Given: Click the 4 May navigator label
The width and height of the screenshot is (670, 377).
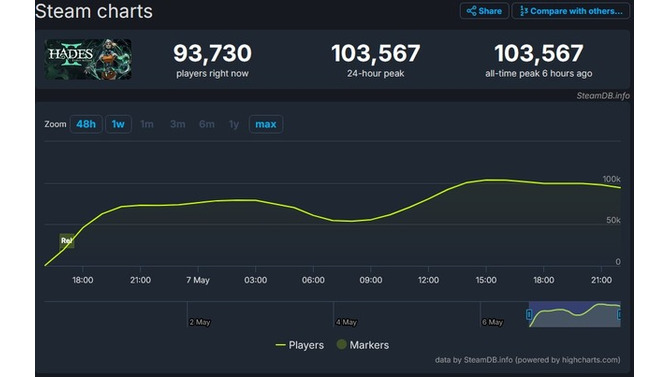Looking at the screenshot, I should pos(346,322).
